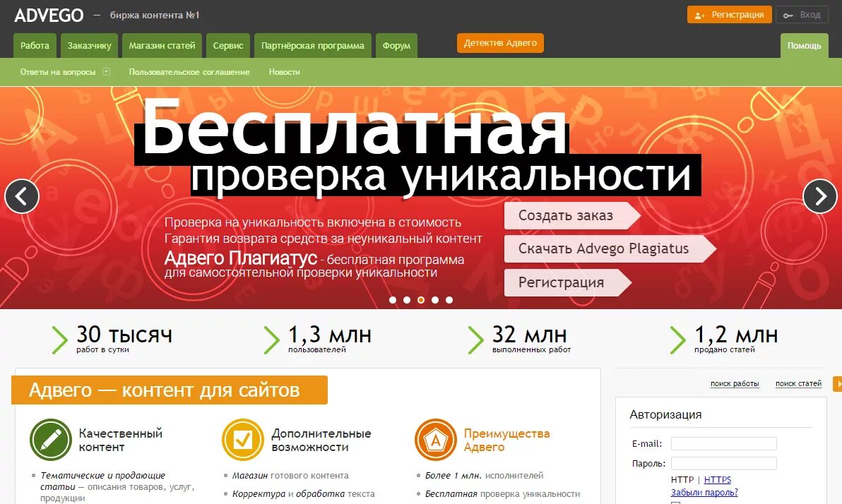The width and height of the screenshot is (842, 504).
Task: Click the Качественный контент heading
Action: (120, 440)
